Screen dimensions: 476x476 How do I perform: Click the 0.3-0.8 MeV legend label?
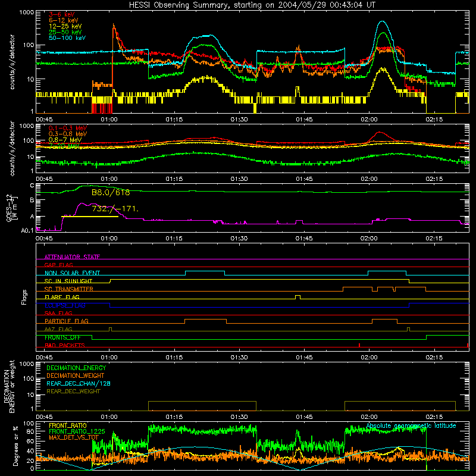pyautogui.click(x=68, y=134)
